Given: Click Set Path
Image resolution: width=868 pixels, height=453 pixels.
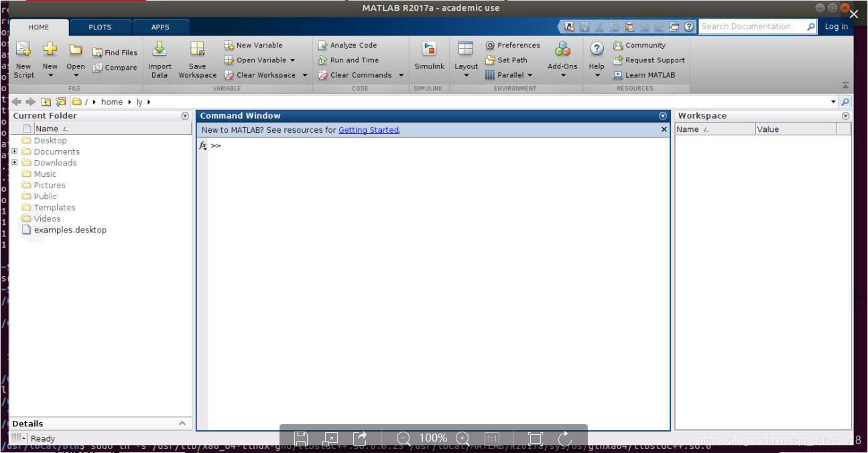Looking at the screenshot, I should click(x=506, y=60).
